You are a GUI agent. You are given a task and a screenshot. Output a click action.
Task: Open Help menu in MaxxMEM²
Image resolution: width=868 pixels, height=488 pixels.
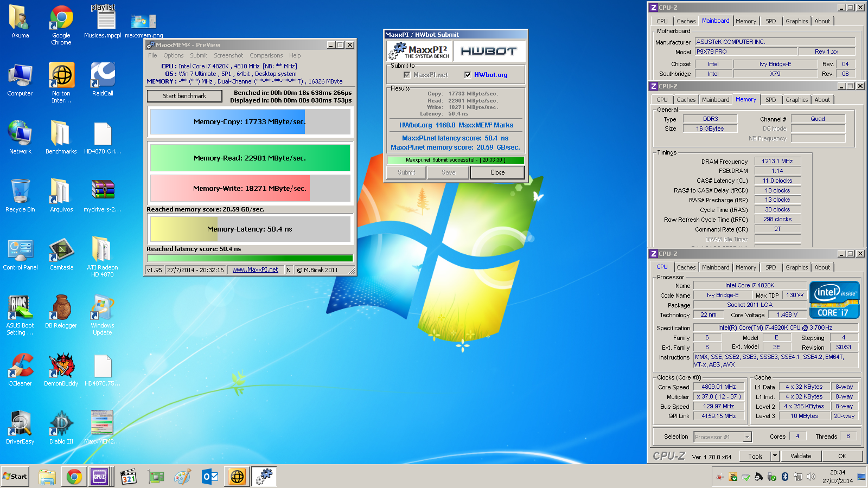pos(295,55)
